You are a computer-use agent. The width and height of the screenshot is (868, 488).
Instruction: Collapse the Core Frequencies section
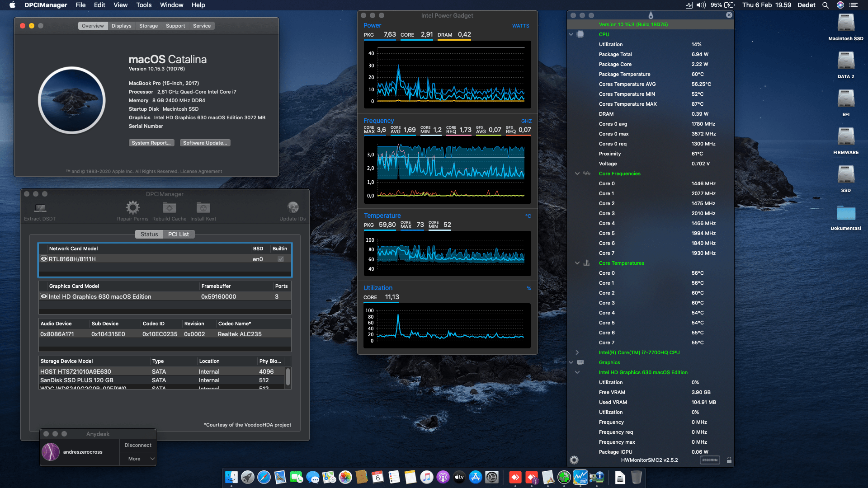click(577, 174)
